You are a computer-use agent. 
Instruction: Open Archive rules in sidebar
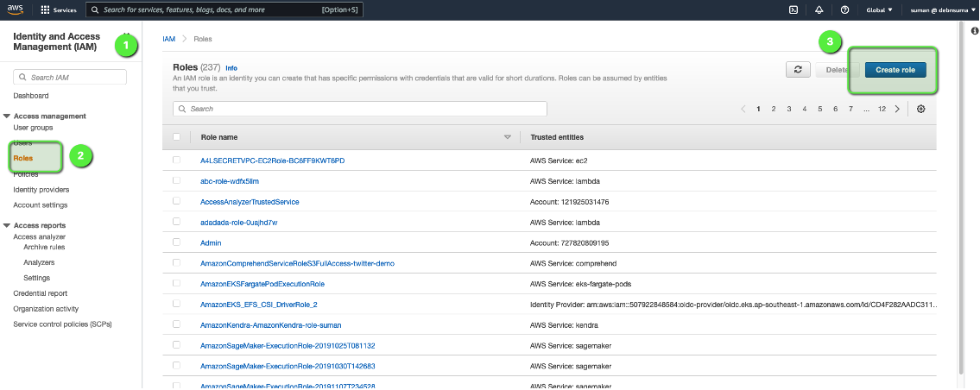point(44,247)
